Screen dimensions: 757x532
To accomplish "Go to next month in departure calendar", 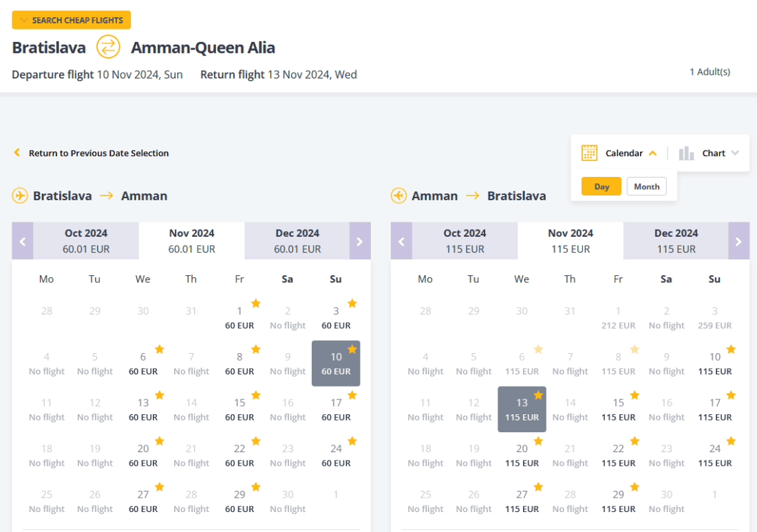I will point(360,241).
